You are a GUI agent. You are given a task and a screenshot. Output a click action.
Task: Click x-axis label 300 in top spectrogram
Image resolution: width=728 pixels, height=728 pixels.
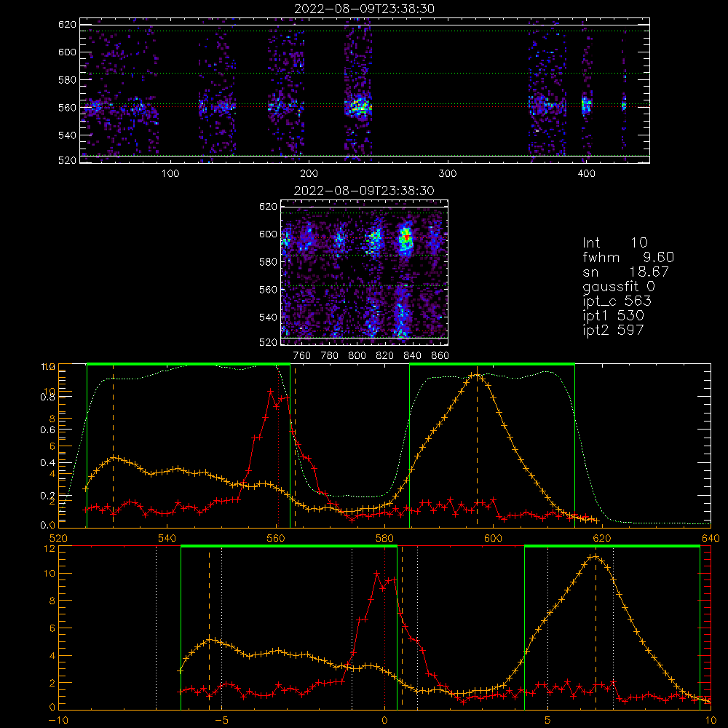point(448,174)
